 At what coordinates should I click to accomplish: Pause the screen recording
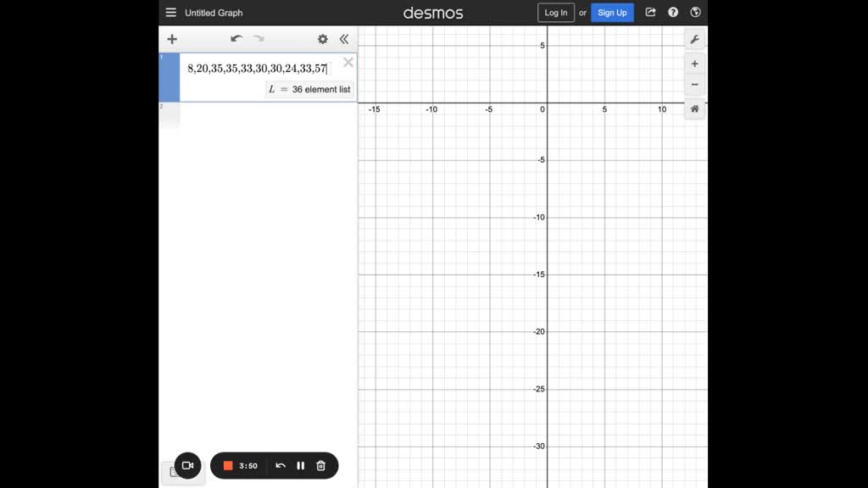coord(301,466)
